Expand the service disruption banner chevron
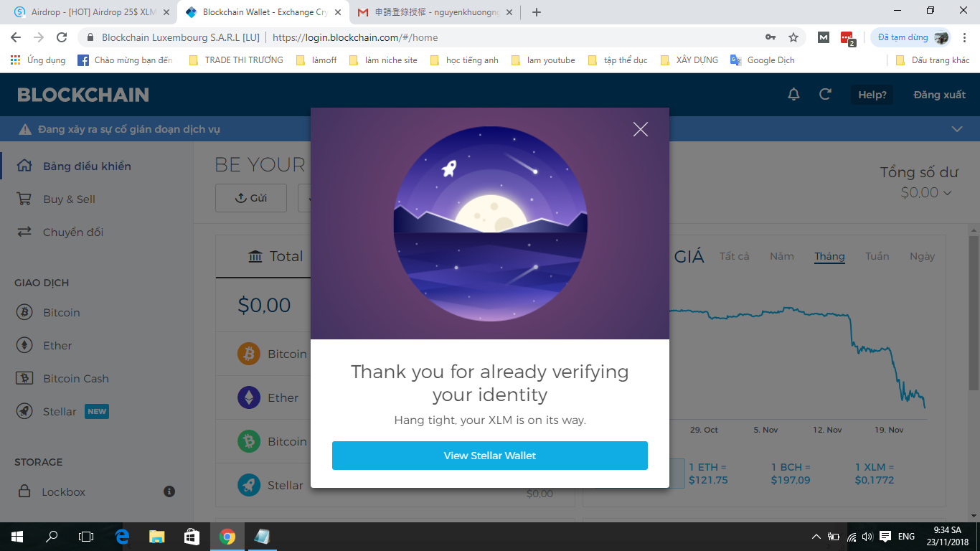Screen dimensions: 980x551 [x=956, y=129]
